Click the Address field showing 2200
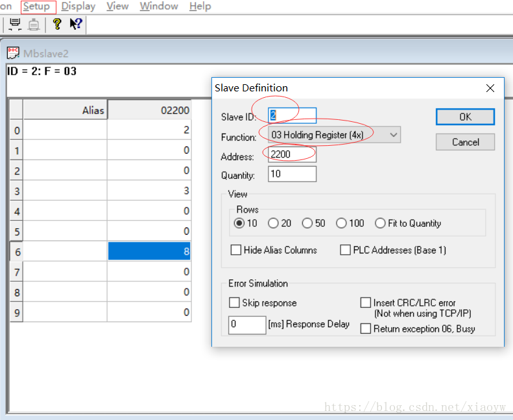Screen dimensions: 513x420 point(292,154)
